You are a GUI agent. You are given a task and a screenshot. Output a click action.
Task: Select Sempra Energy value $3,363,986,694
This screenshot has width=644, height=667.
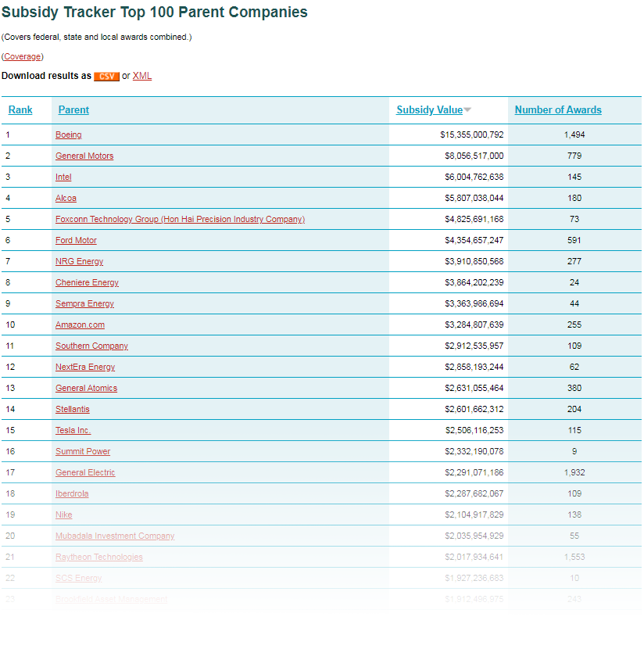pyautogui.click(x=474, y=303)
